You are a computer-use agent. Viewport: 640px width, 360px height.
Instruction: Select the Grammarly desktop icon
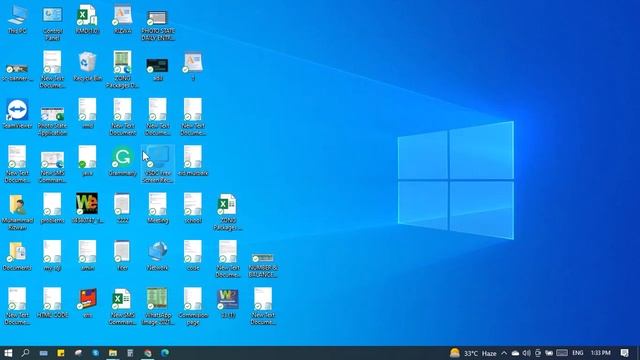pos(122,162)
